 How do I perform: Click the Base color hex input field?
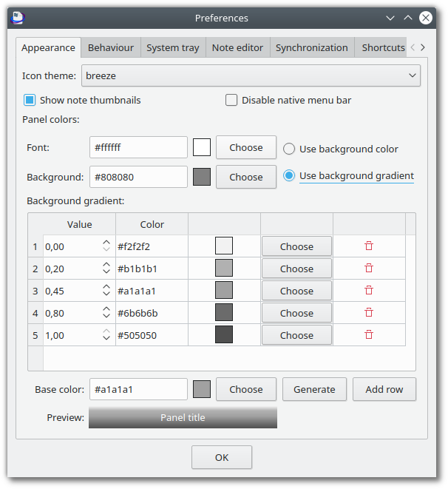click(x=139, y=389)
